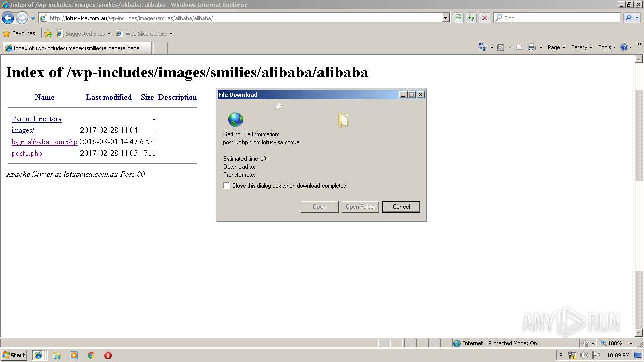Click the Home icon in command bar
This screenshot has width=644, height=362.
(482, 47)
